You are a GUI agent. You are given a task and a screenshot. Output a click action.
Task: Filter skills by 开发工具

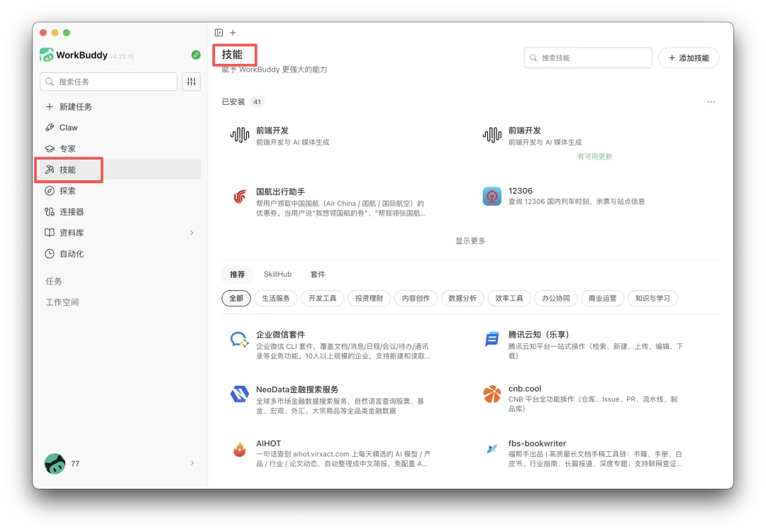(323, 299)
